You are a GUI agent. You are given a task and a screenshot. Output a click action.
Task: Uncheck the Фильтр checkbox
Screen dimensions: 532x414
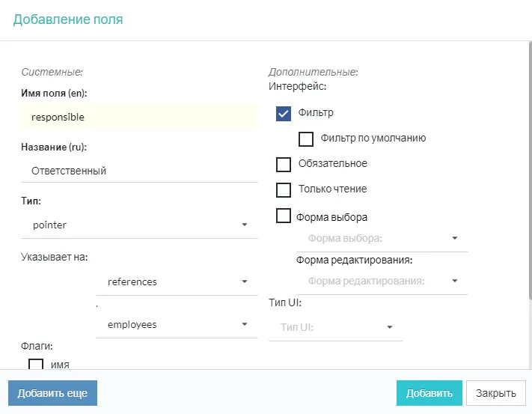[284, 113]
